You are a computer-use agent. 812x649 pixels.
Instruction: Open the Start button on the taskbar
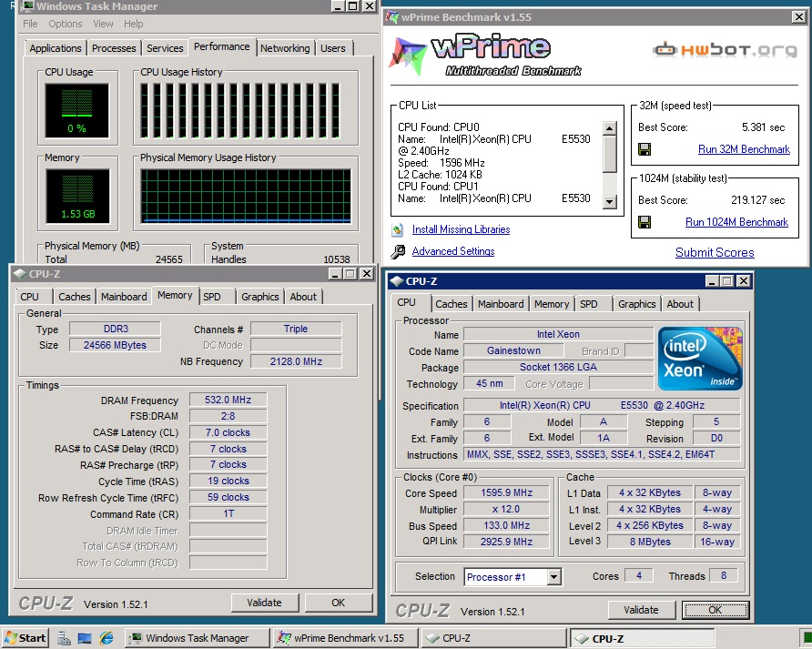click(25, 637)
